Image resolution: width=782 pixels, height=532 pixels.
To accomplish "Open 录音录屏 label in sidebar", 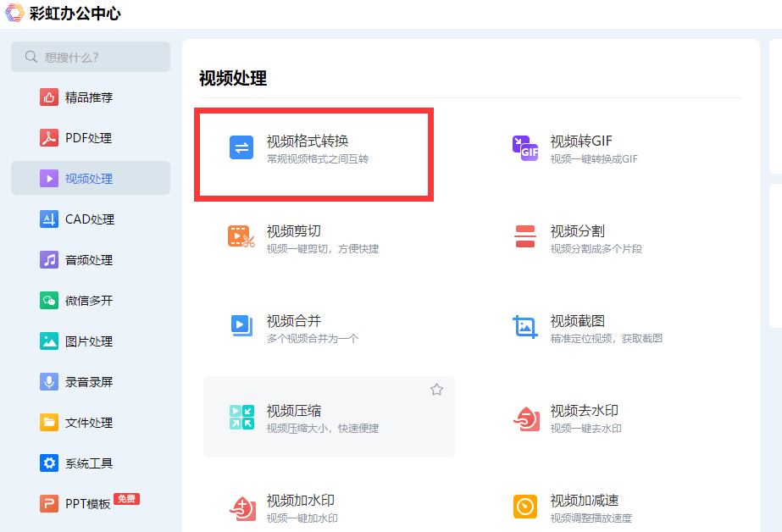I will pos(89,382).
